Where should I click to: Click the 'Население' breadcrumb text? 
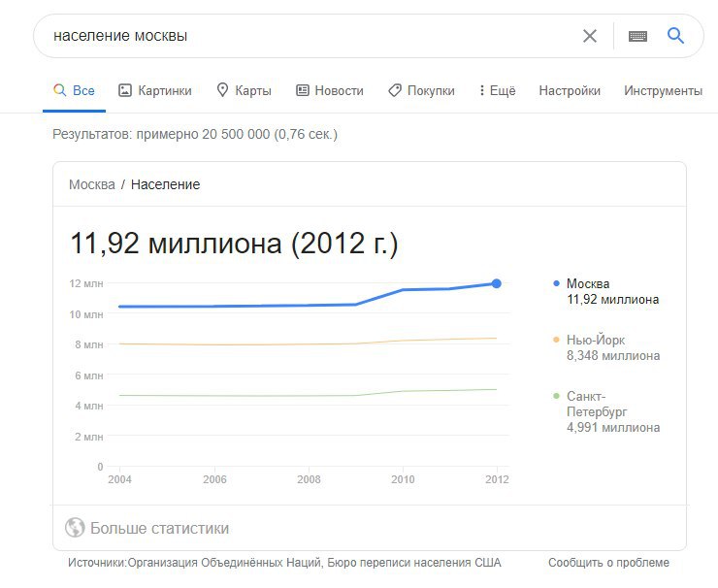pyautogui.click(x=165, y=184)
